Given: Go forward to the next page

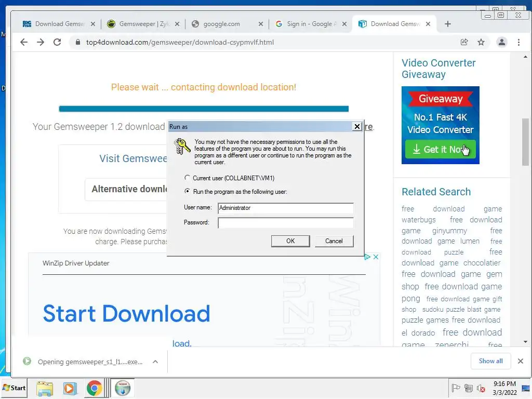Looking at the screenshot, I should click(x=41, y=42).
